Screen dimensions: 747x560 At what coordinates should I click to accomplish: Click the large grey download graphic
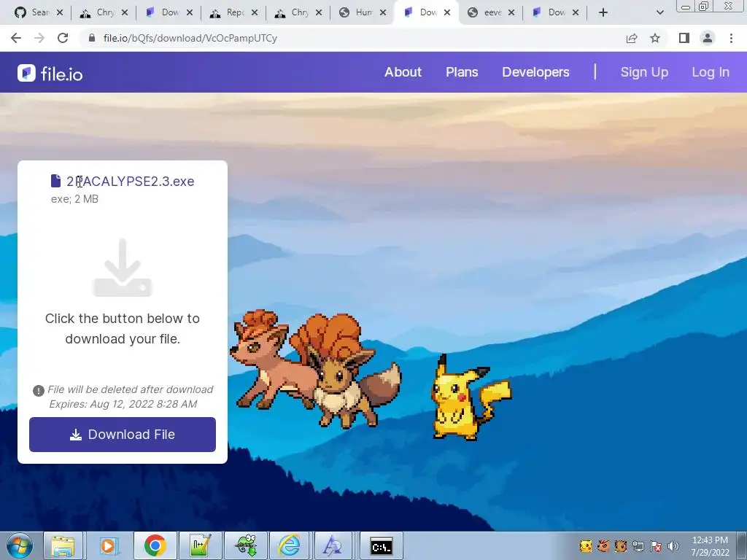click(123, 268)
